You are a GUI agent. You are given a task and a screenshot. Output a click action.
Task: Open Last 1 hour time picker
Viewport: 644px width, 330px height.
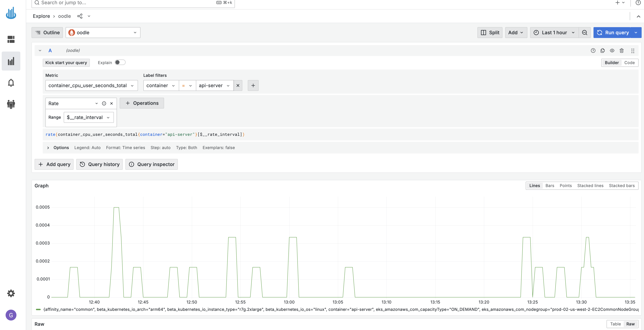tap(554, 33)
